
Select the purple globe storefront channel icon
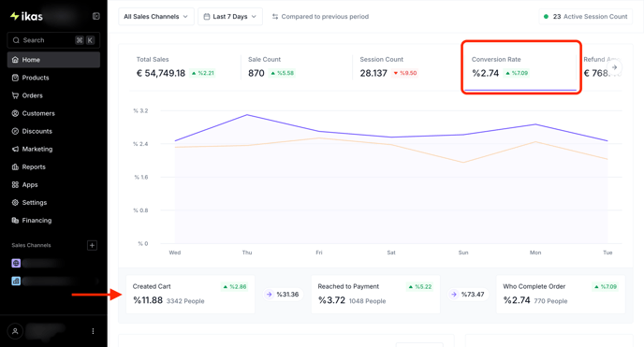click(16, 263)
